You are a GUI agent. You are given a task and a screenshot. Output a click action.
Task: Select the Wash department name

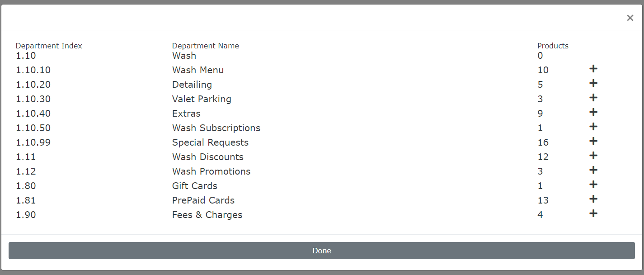pyautogui.click(x=184, y=56)
